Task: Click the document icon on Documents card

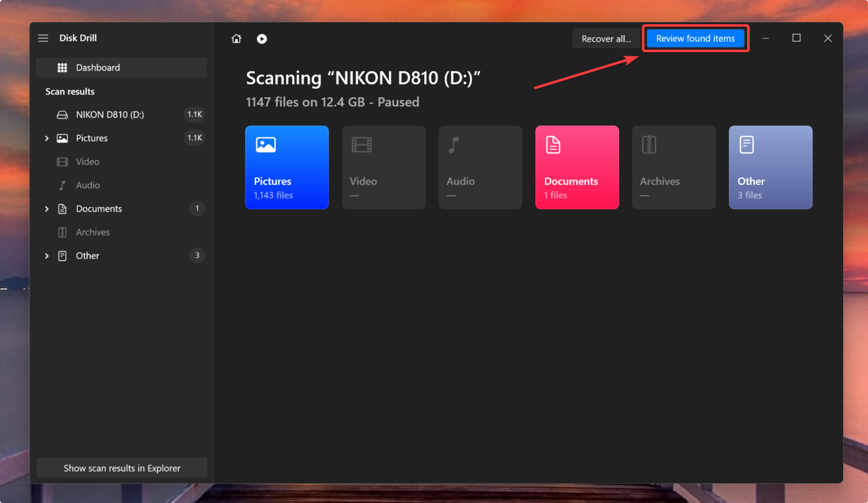Action: [x=553, y=145]
